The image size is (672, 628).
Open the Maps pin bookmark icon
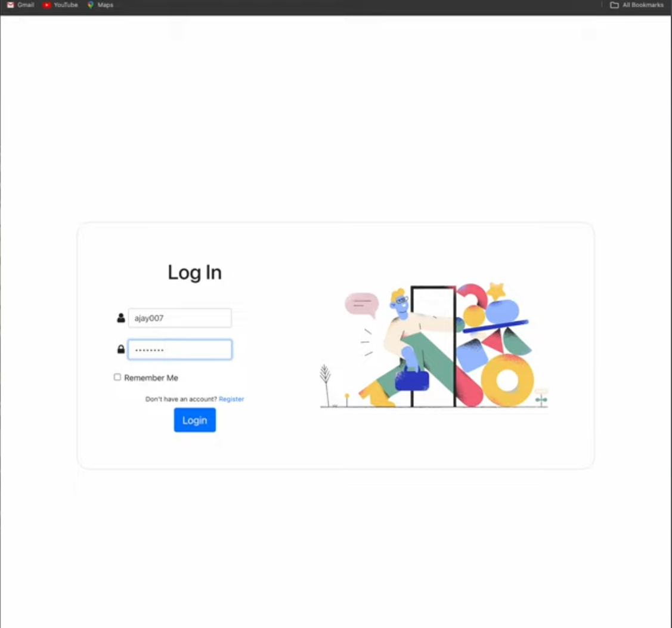click(91, 5)
